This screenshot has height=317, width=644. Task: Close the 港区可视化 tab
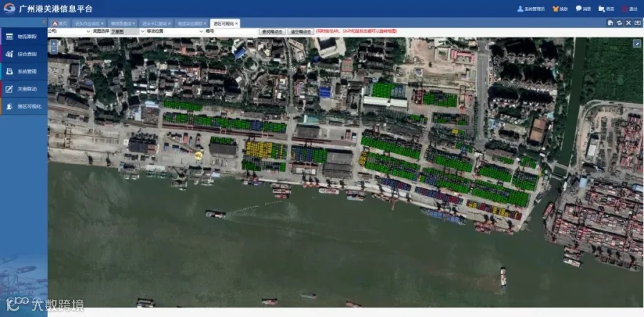pos(237,24)
